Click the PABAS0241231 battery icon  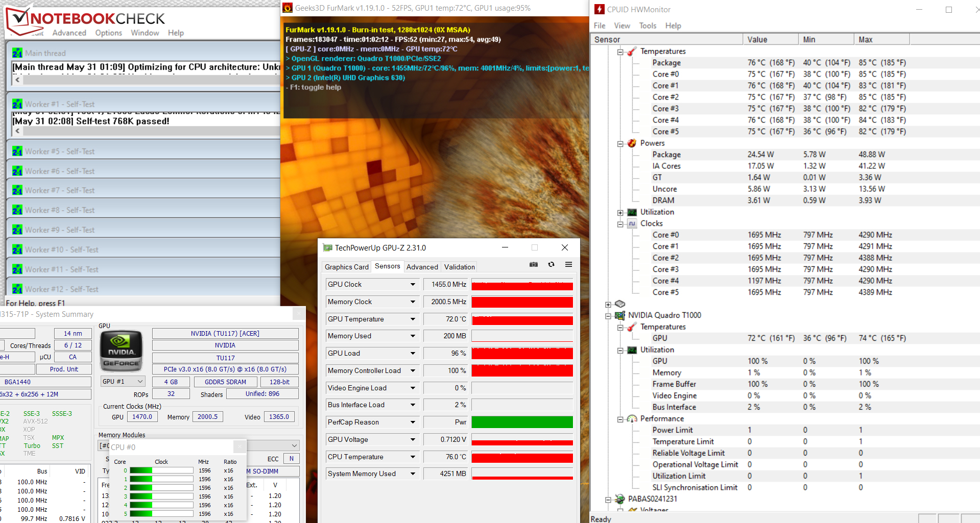620,499
